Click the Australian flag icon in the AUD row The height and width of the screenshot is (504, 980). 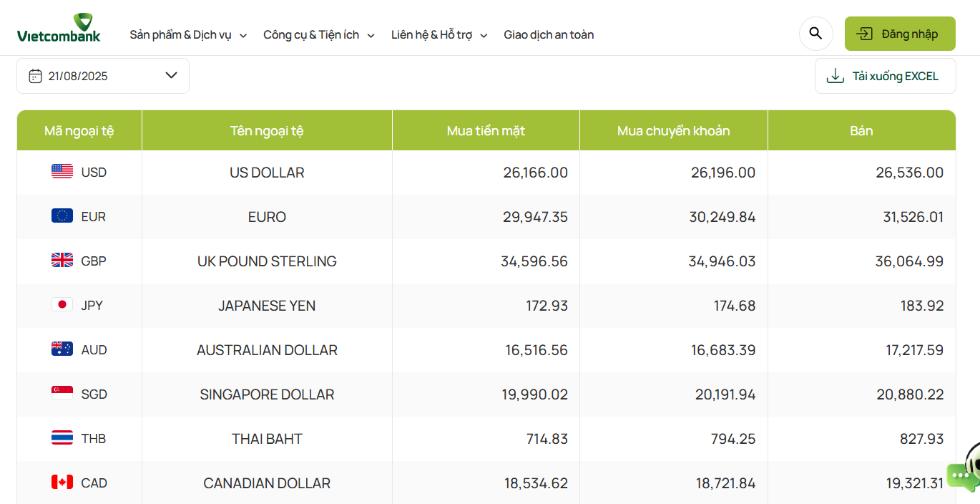pos(62,349)
